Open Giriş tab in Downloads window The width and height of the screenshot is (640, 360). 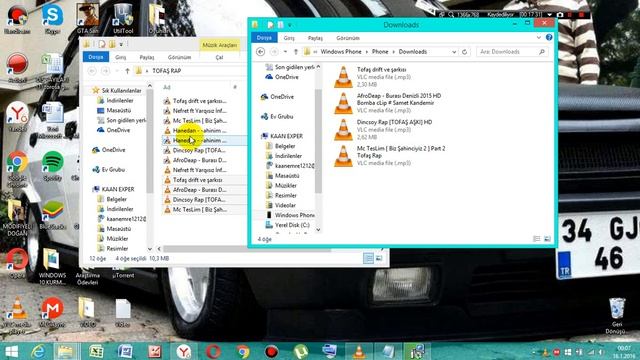[289, 38]
